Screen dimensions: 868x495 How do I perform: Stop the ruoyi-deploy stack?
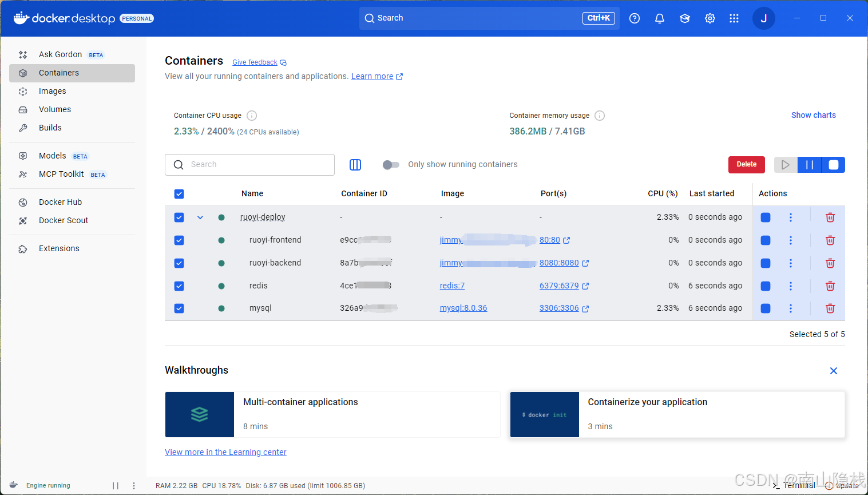pos(766,217)
